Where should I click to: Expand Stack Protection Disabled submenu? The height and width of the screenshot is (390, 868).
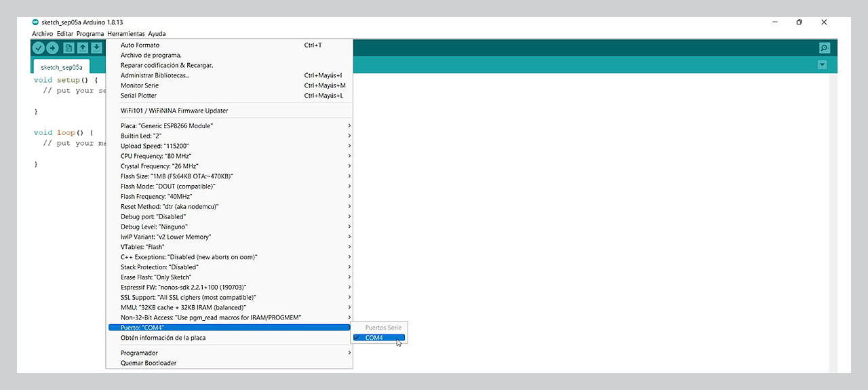coord(229,267)
